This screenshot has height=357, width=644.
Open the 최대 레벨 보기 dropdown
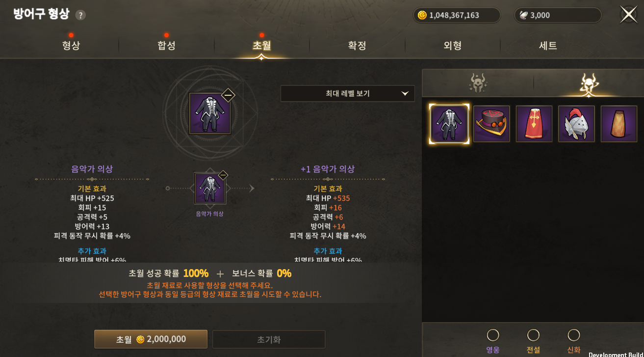[x=347, y=93]
